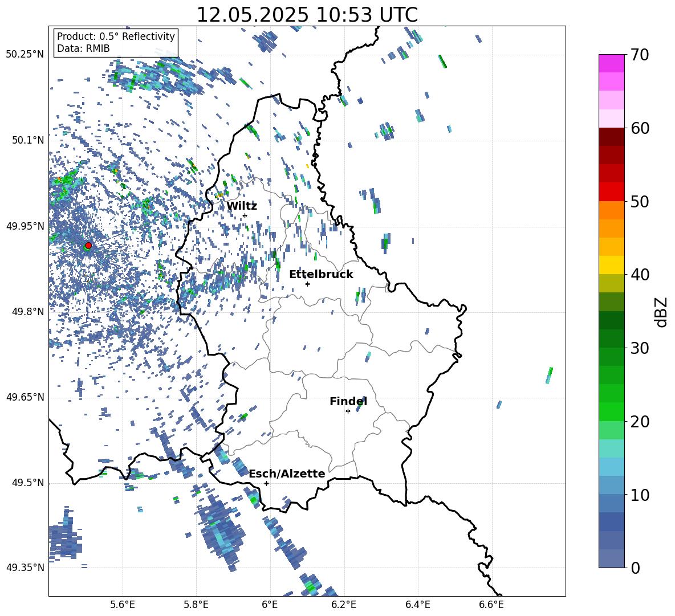675x616 pixels.
Task: Click the bright red swatch just above 50
Action: pyautogui.click(x=612, y=192)
